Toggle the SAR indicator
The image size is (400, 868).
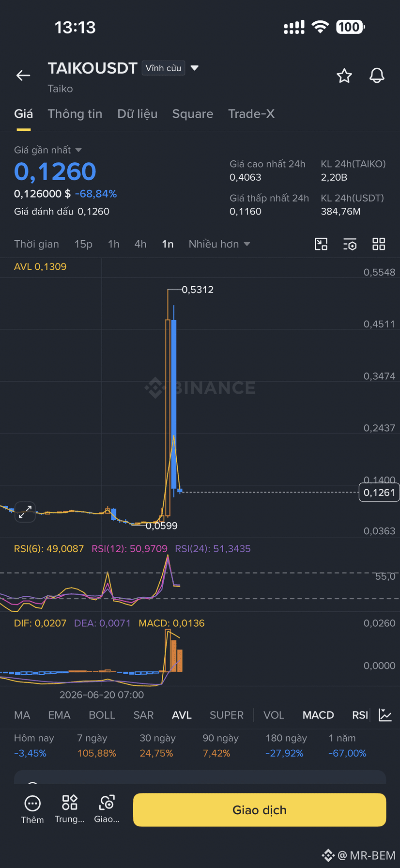[x=143, y=715]
